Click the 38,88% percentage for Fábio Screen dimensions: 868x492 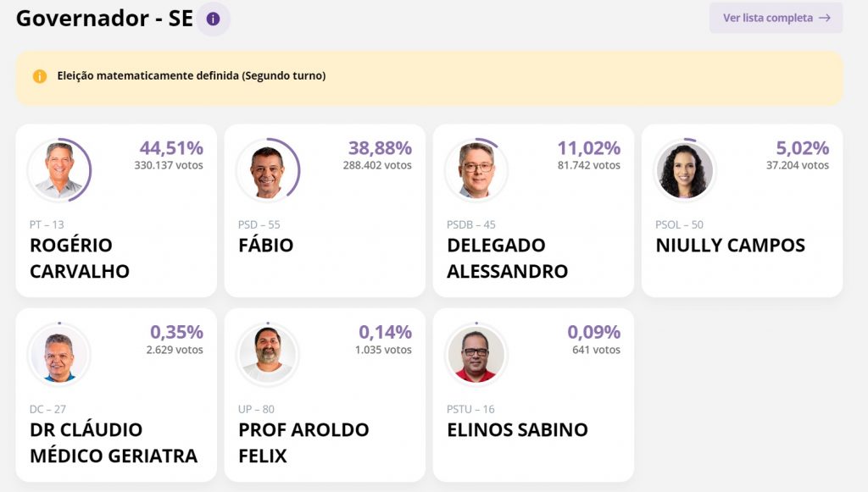[x=380, y=148]
